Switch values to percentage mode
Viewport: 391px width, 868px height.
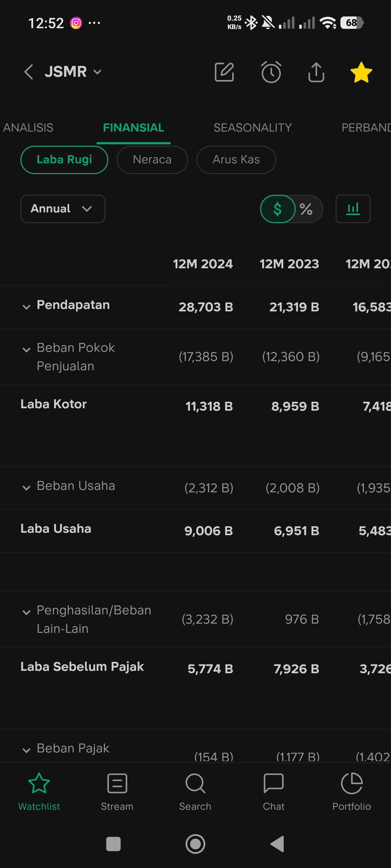[306, 209]
